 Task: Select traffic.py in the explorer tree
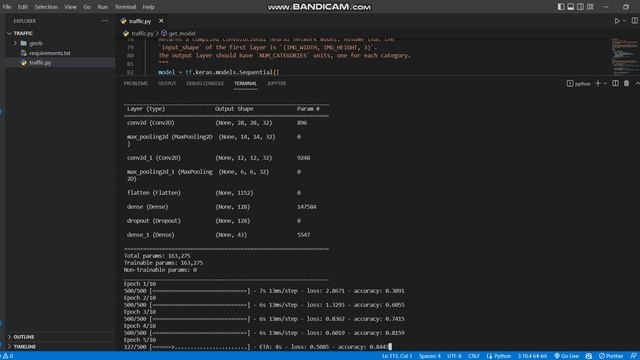40,62
